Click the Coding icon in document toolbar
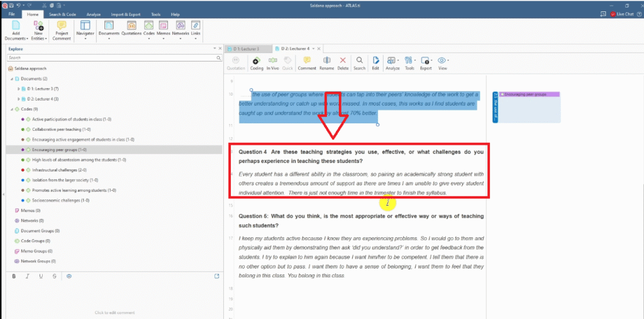644x319 pixels. point(257,62)
